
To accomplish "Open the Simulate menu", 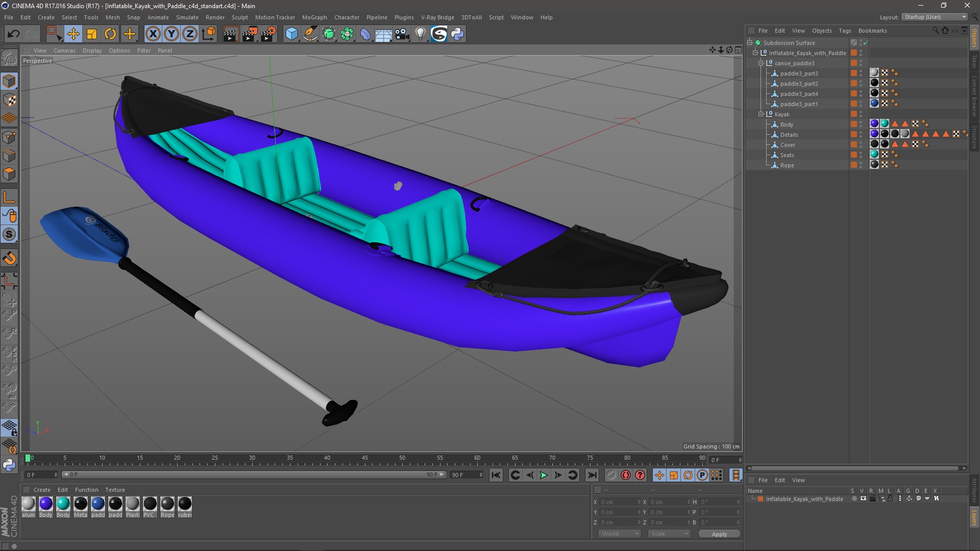I will (187, 17).
